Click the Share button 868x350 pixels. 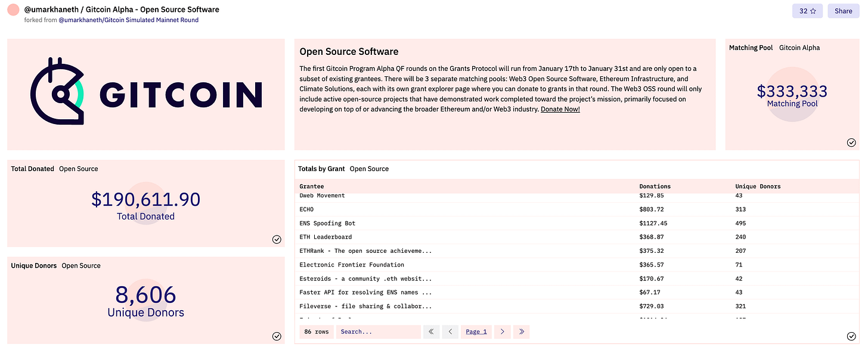coord(843,11)
